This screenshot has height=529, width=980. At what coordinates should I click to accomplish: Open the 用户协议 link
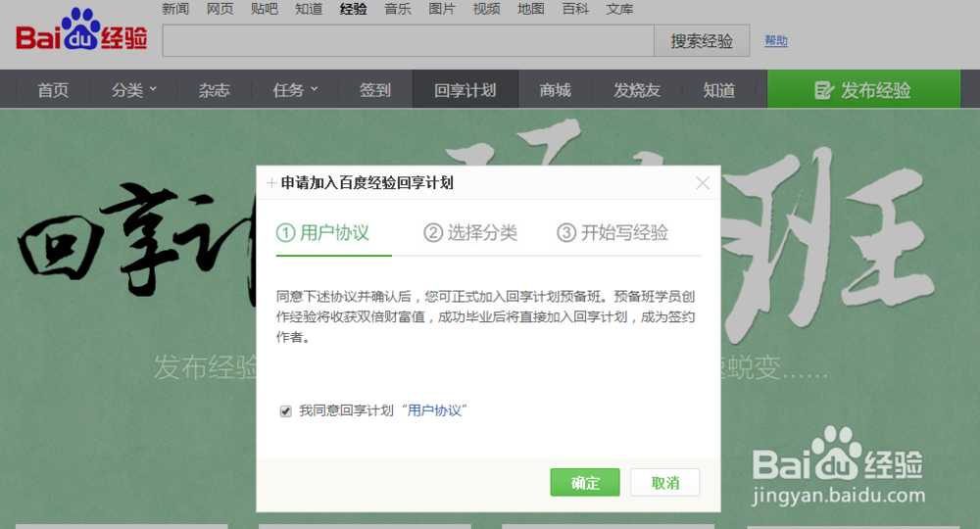(434, 410)
